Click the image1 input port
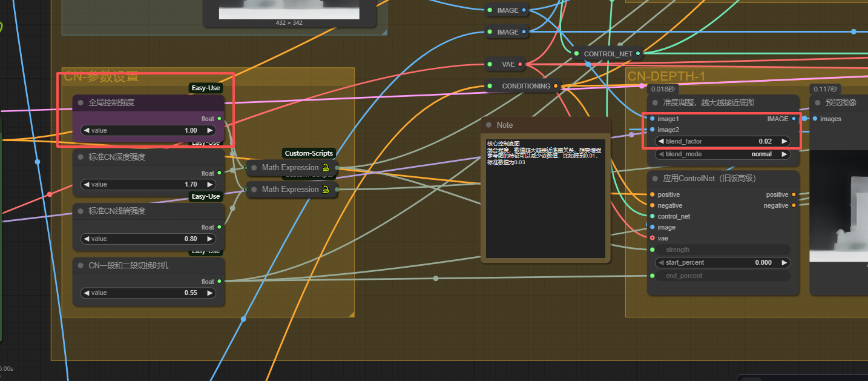 (652, 119)
